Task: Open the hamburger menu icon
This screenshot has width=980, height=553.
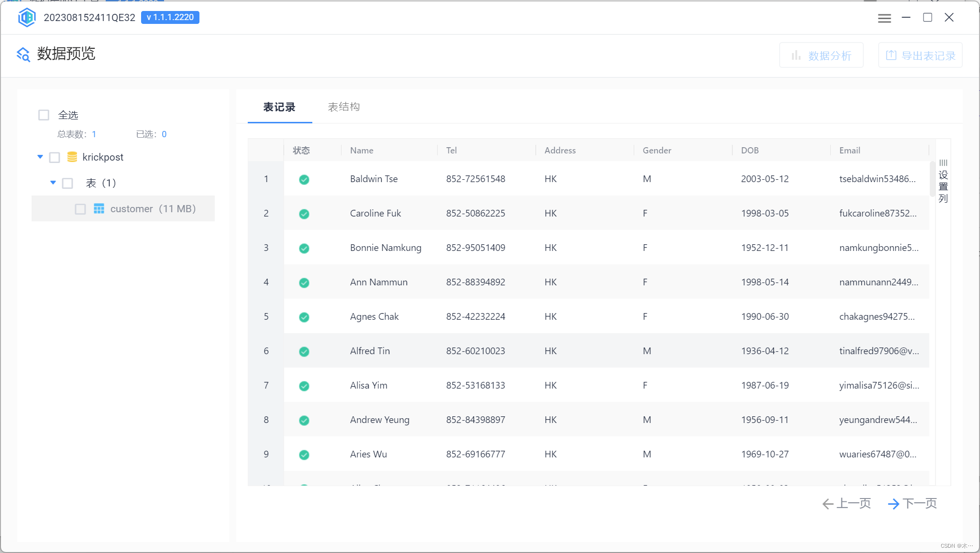Action: 884,18
